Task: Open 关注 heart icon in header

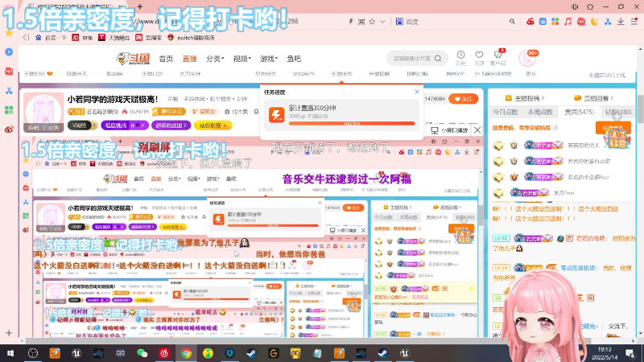Action: click(x=479, y=58)
